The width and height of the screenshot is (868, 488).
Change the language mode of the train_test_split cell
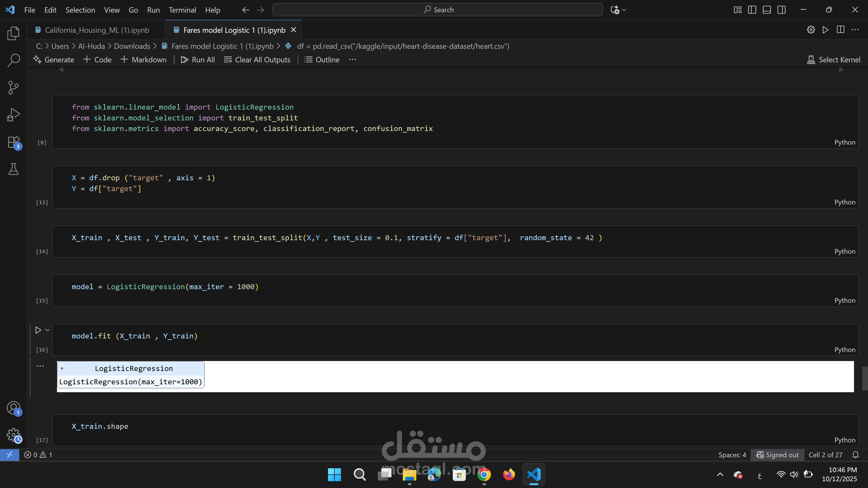845,252
